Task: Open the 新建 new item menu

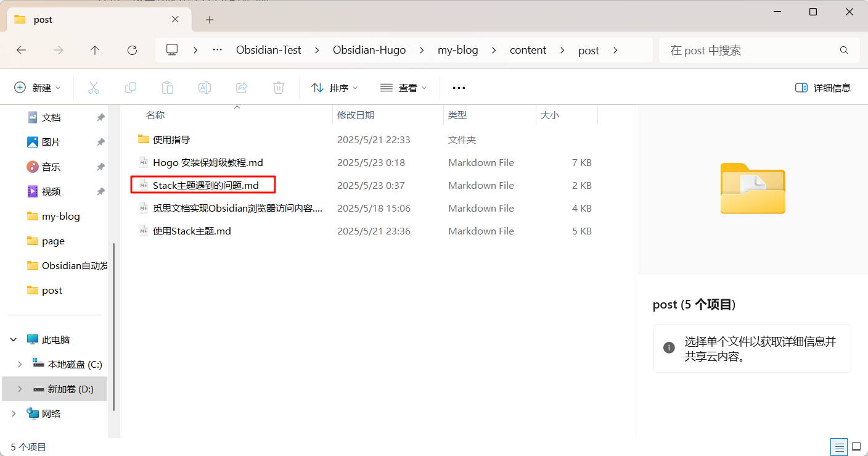Action: pyautogui.click(x=38, y=88)
